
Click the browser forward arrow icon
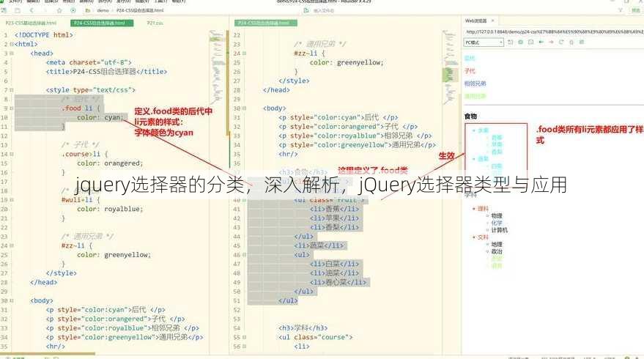551,42
